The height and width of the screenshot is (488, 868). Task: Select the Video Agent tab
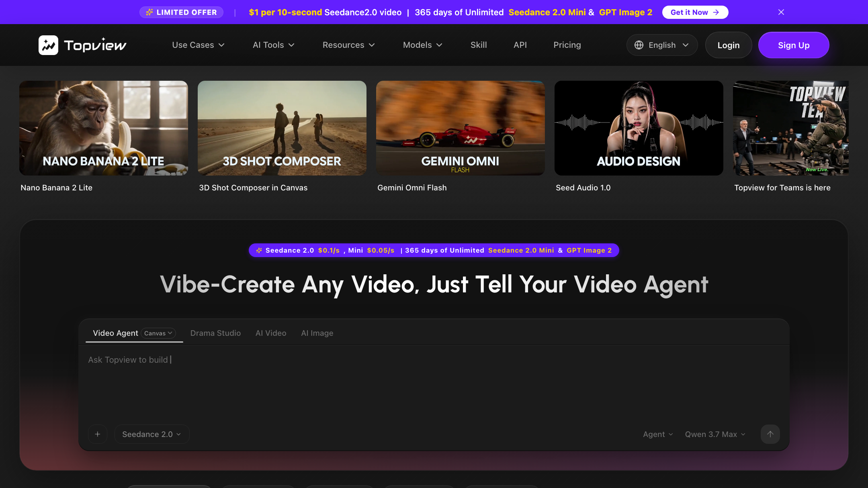(x=115, y=333)
